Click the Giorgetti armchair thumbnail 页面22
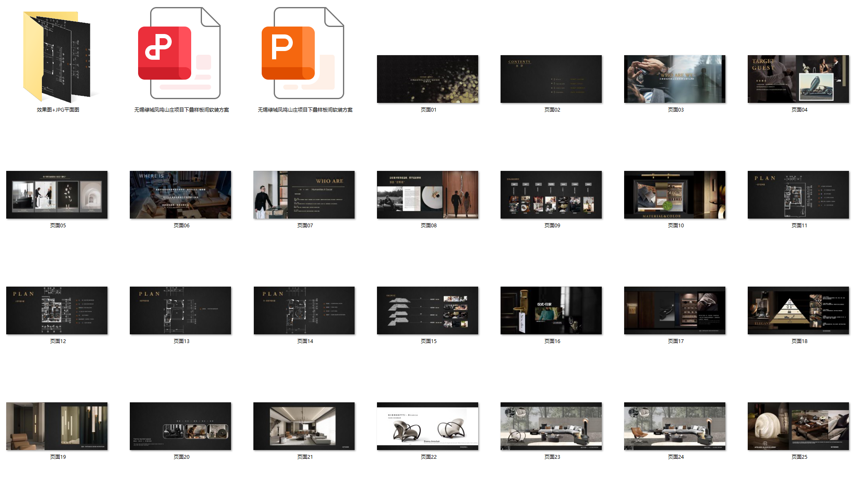The width and height of the screenshot is (868, 477). (x=427, y=426)
